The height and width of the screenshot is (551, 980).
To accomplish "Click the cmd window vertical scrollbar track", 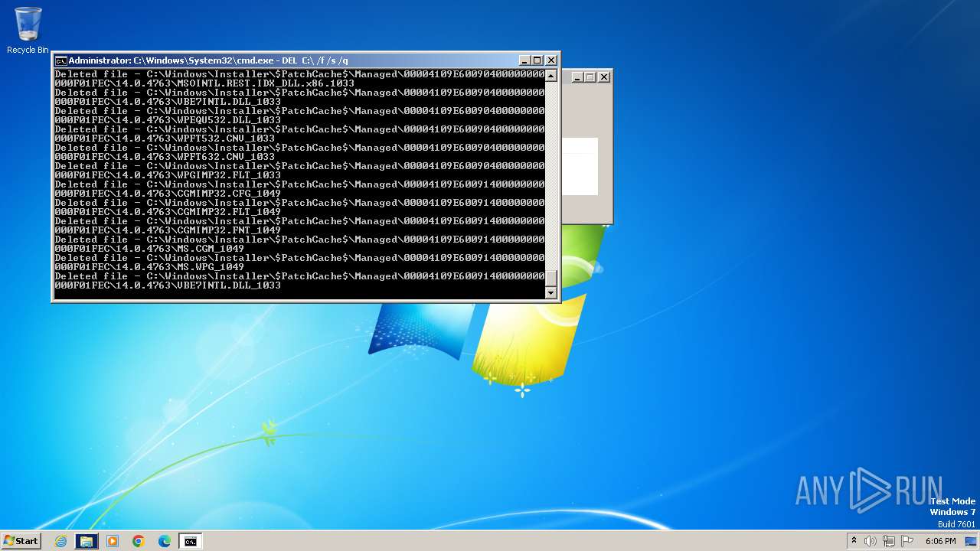I will click(550, 176).
